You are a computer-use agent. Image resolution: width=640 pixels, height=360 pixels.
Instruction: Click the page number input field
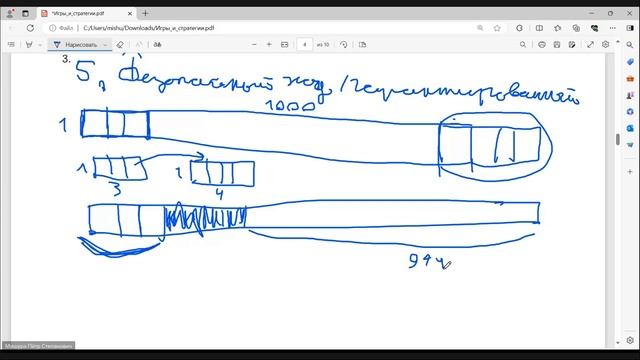[304, 44]
